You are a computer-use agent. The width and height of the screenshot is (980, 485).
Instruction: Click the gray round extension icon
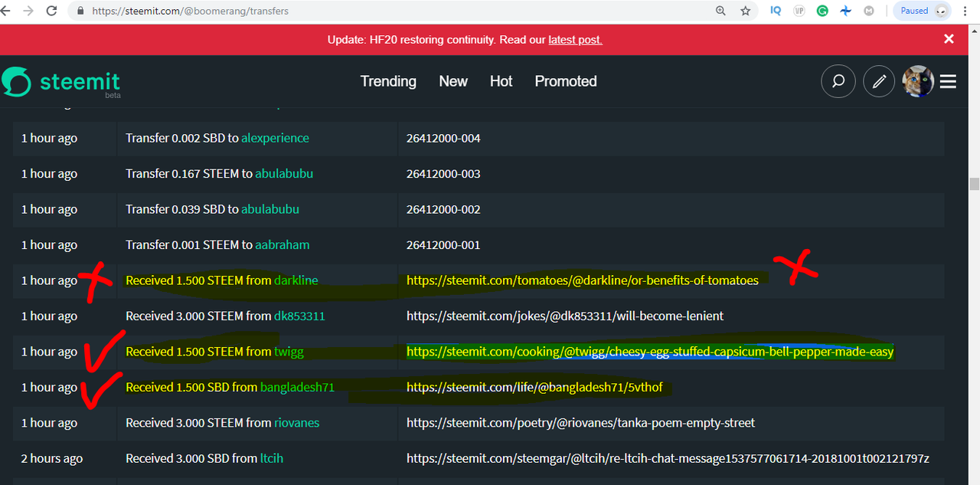(x=869, y=11)
